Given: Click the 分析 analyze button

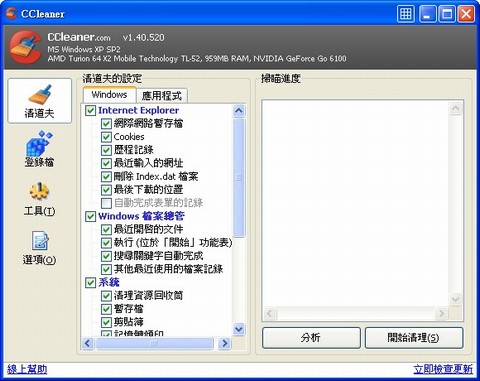Looking at the screenshot, I should pyautogui.click(x=311, y=338).
